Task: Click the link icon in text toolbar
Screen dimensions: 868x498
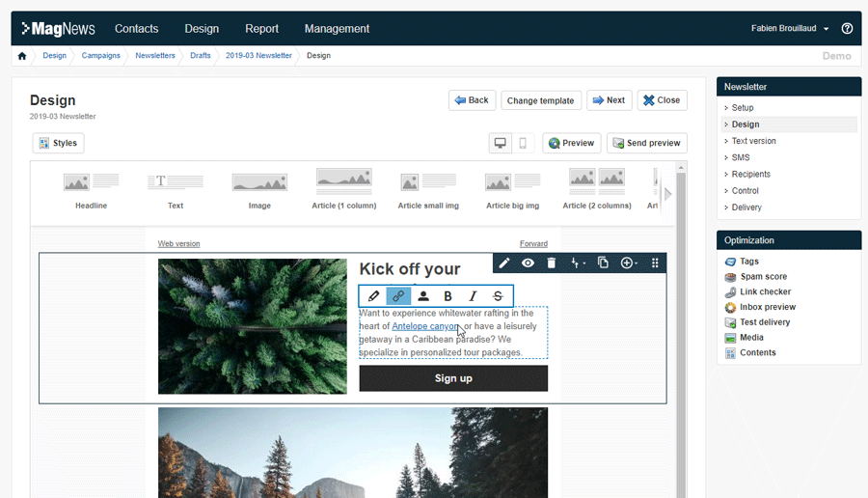Action: (x=398, y=296)
